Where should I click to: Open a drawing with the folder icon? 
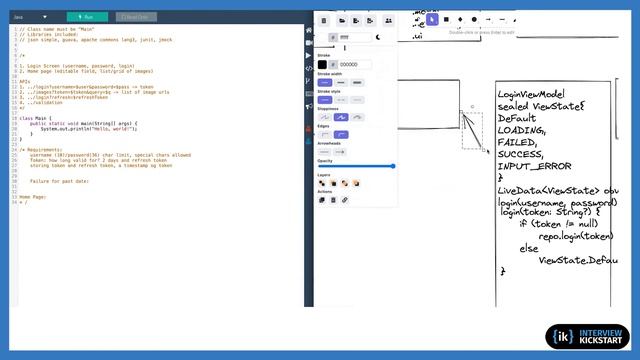(342, 20)
